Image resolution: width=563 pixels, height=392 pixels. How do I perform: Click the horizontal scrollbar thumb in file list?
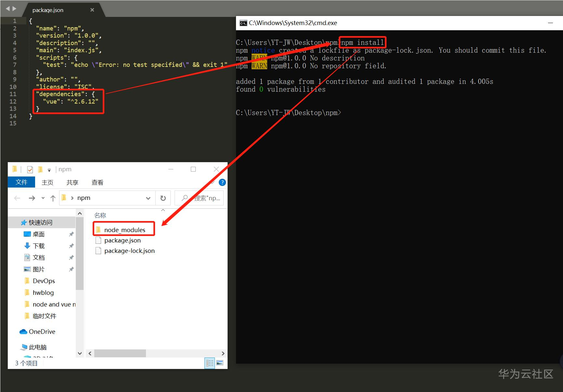coord(120,353)
